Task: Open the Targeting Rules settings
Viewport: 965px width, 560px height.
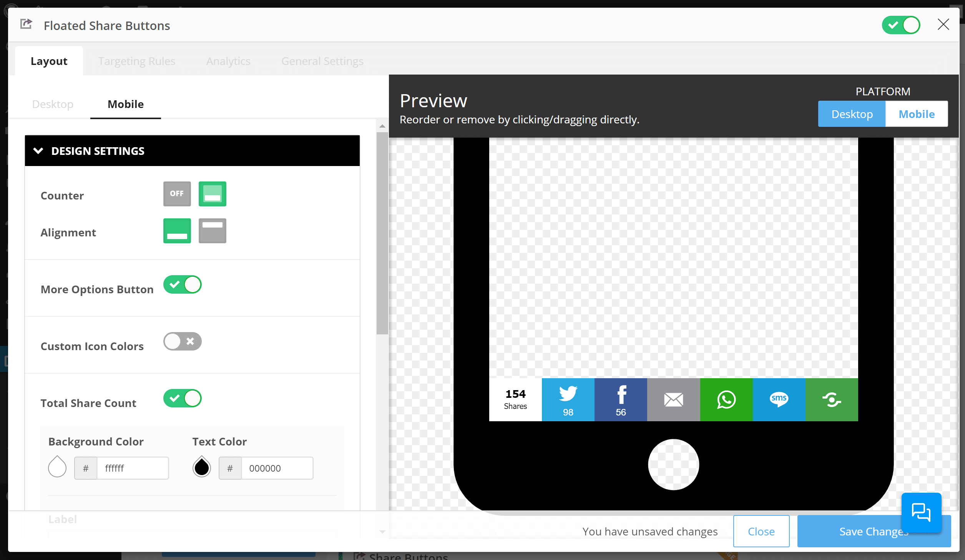Action: tap(136, 61)
